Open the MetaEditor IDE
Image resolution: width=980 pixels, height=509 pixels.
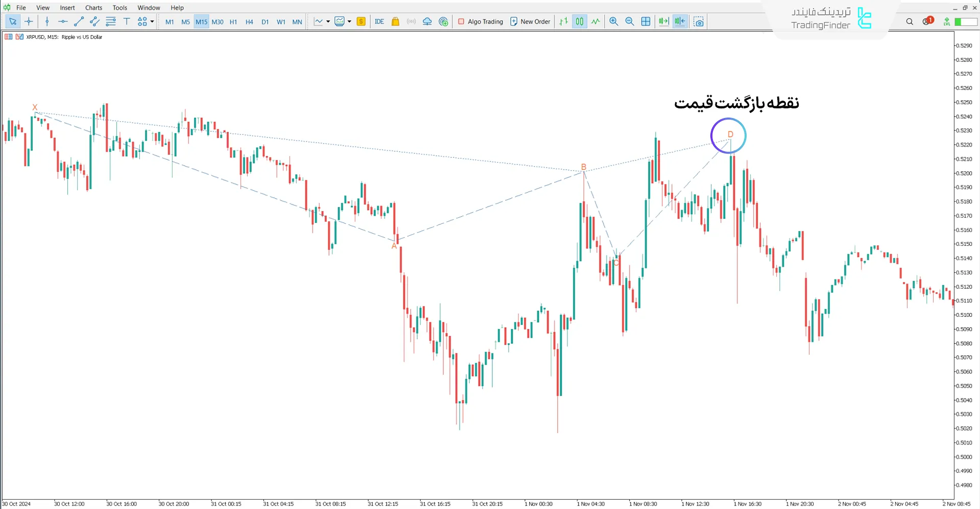(379, 21)
